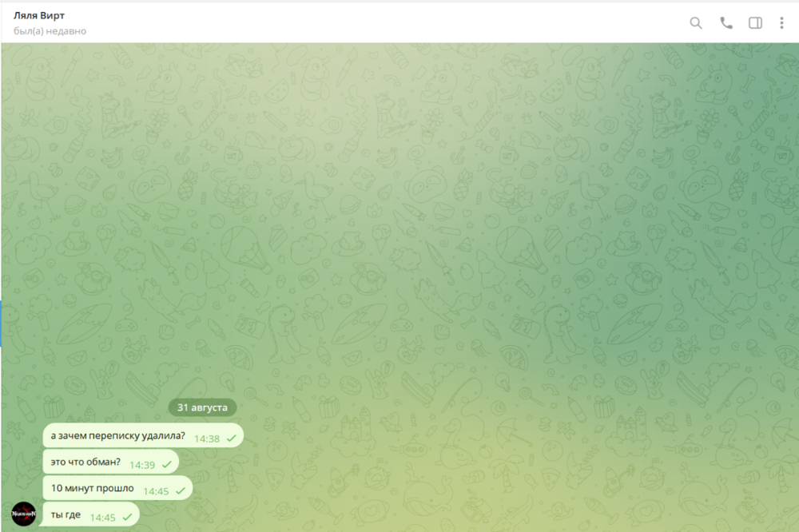Click the 14:45 timestamp on 'ты где'
The width and height of the screenshot is (799, 532).
(x=102, y=518)
